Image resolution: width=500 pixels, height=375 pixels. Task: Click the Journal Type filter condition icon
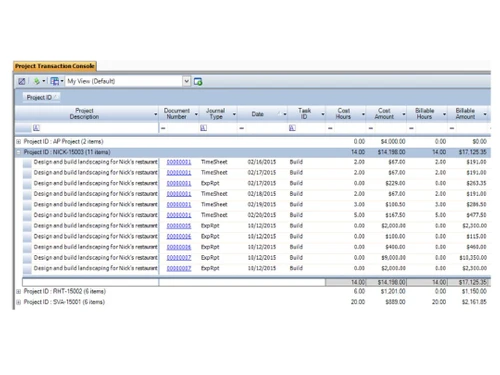(203, 128)
